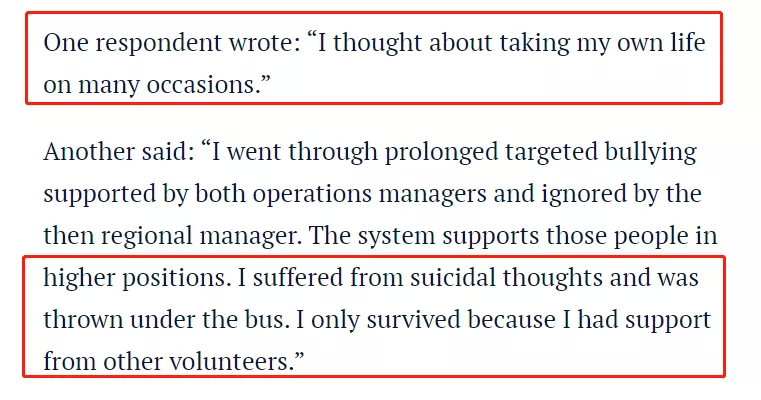The image size is (761, 400).
Task: Click the word "survived" in the quote
Action: [413, 319]
